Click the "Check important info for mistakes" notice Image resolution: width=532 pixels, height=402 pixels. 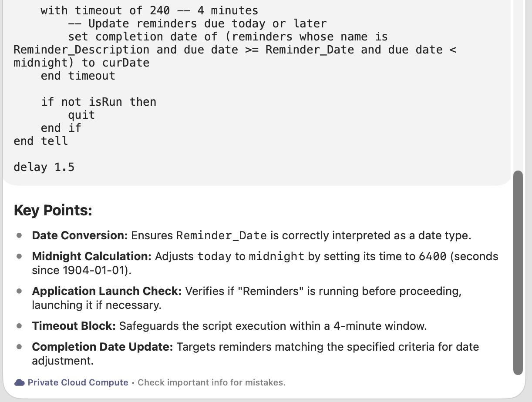[212, 382]
